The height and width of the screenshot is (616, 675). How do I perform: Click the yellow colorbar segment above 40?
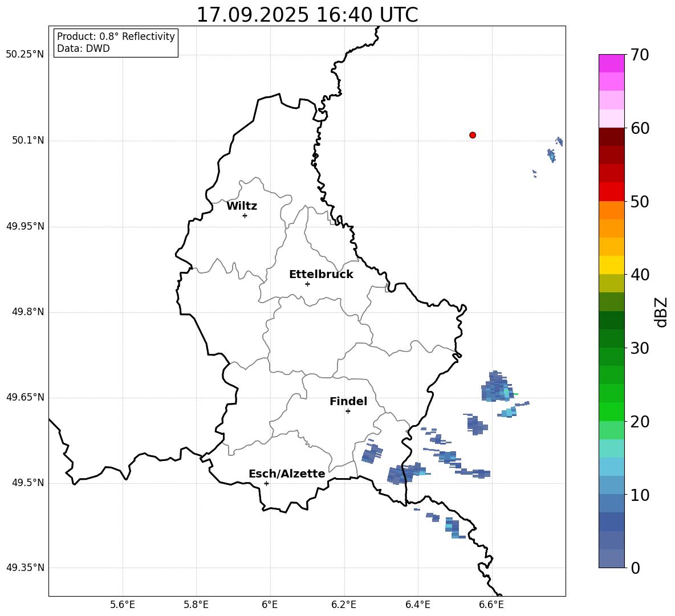(611, 265)
